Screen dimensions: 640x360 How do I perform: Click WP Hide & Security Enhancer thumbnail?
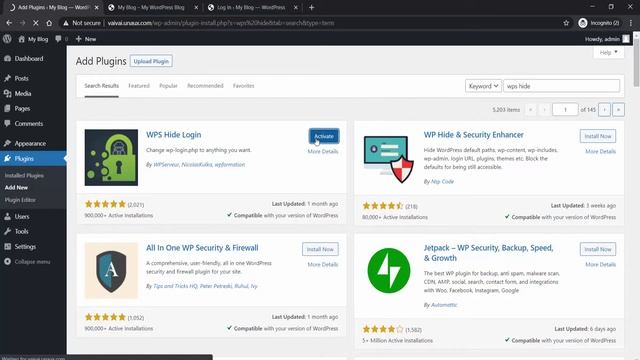[x=389, y=159]
